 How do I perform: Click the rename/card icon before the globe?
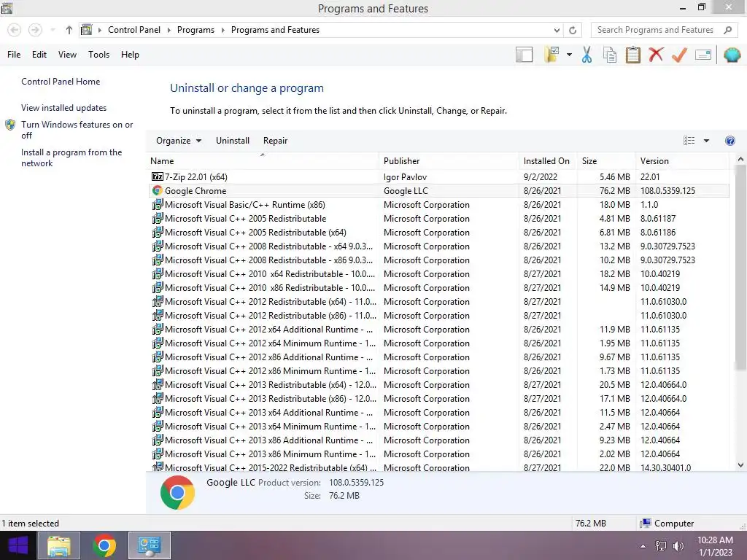pyautogui.click(x=703, y=55)
